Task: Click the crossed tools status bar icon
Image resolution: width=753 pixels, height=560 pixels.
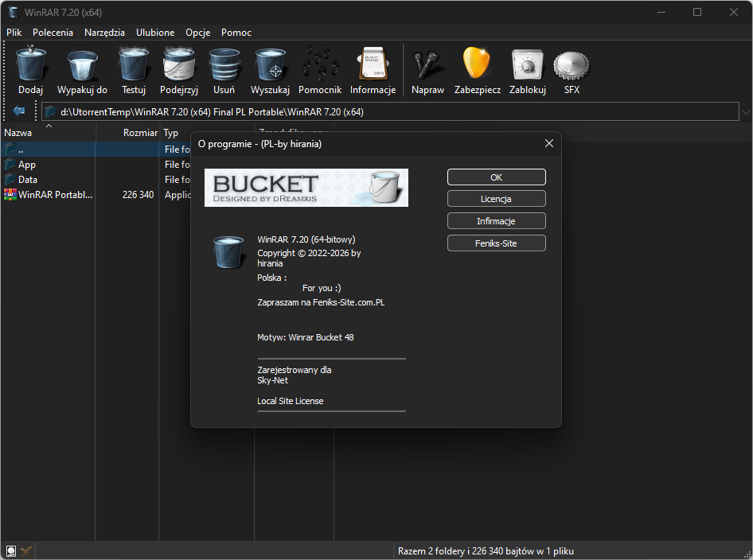Action: click(26, 551)
